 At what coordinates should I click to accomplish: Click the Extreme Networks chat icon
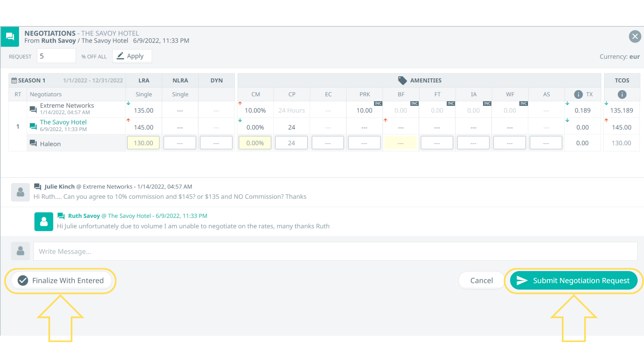pos(33,109)
